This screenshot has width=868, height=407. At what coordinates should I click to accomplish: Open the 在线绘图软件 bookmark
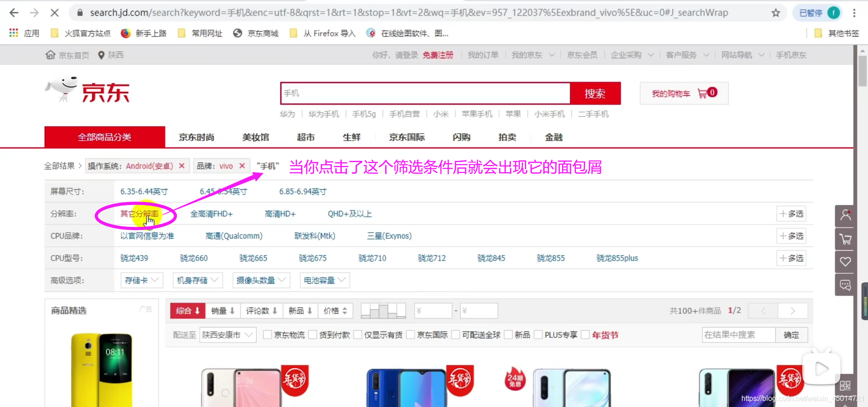407,33
